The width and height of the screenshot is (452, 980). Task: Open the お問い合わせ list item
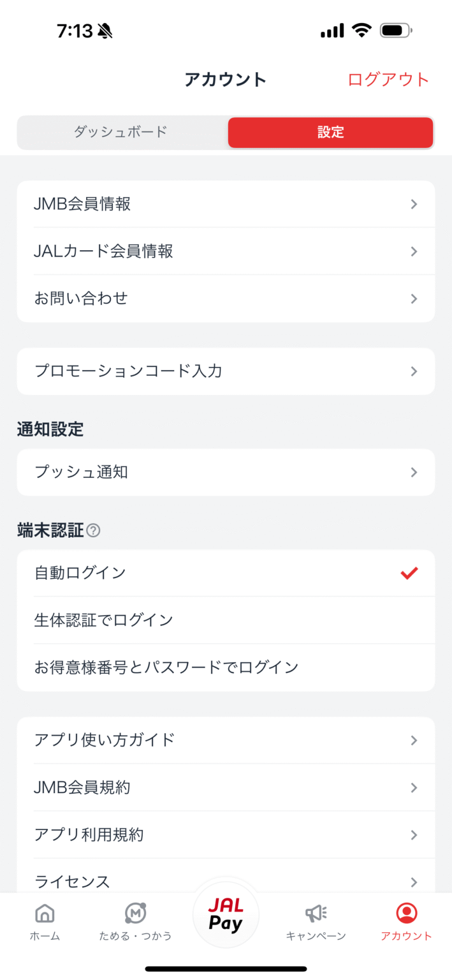click(226, 298)
